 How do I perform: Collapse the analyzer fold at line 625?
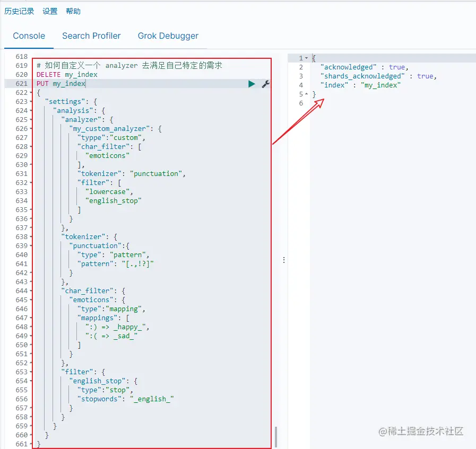31,120
